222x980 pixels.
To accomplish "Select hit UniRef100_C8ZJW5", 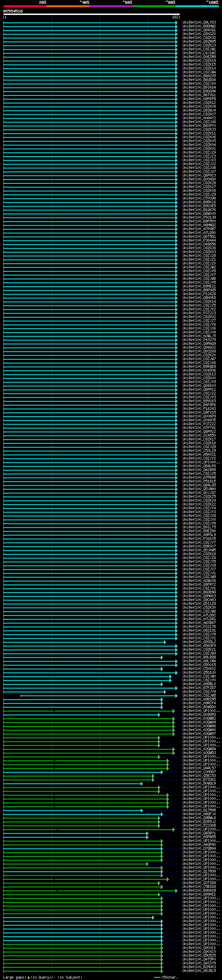I will click(x=199, y=695).
